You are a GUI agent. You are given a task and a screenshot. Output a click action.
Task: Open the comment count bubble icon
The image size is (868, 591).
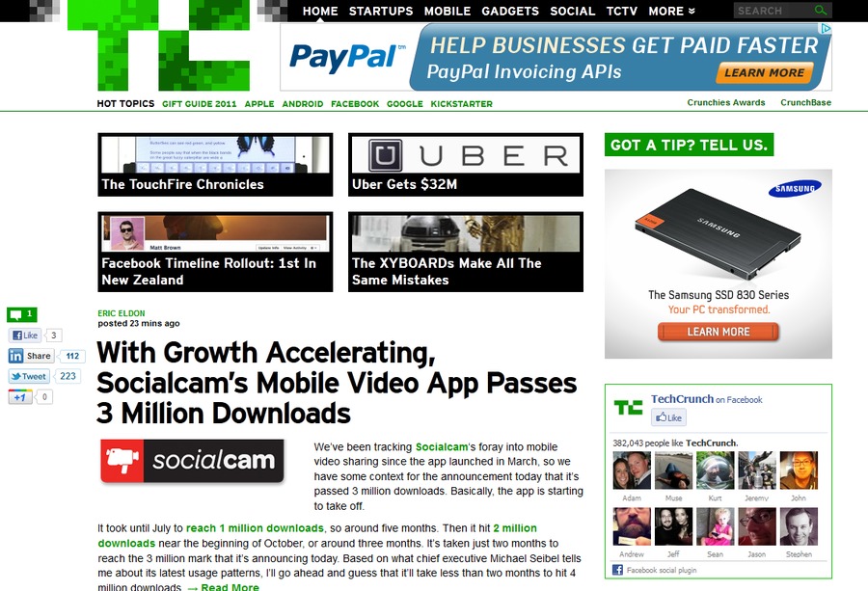pos(21,314)
